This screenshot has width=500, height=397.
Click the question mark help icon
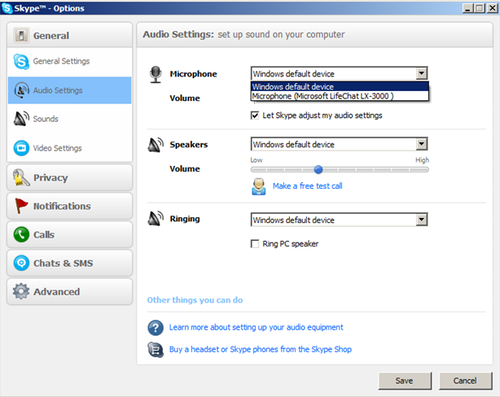coord(155,328)
